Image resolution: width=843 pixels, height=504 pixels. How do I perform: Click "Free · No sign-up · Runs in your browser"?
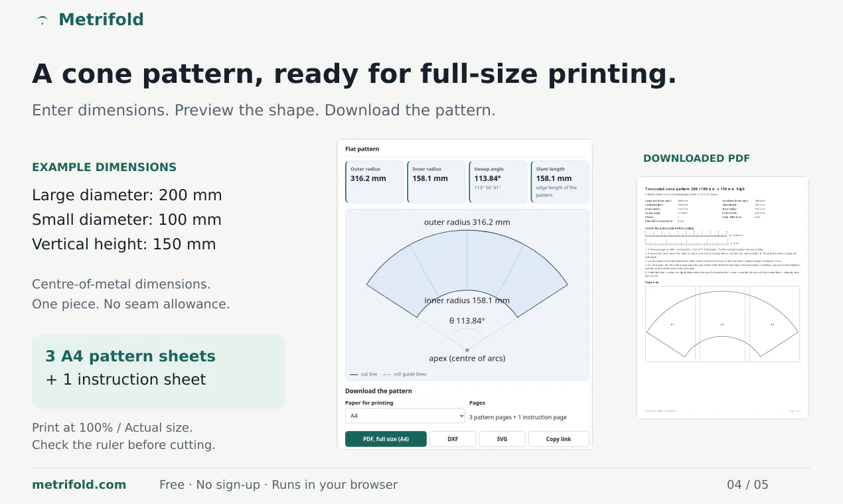pyautogui.click(x=278, y=485)
